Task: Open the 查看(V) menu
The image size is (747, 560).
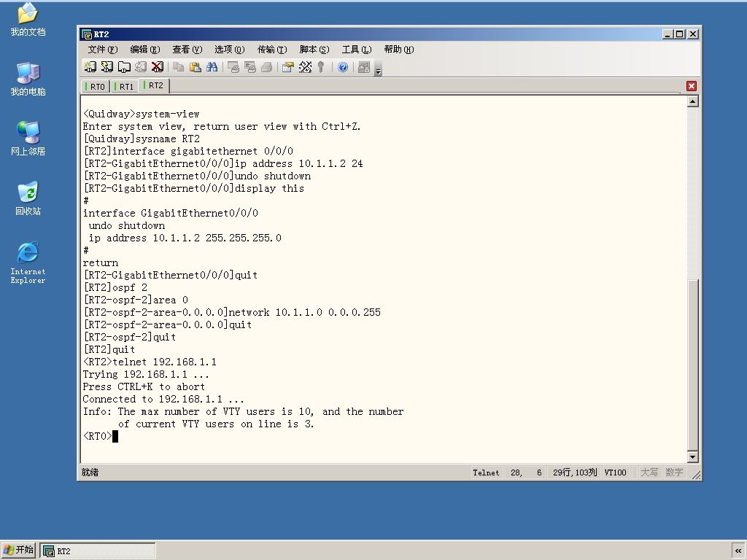Action: point(187,50)
